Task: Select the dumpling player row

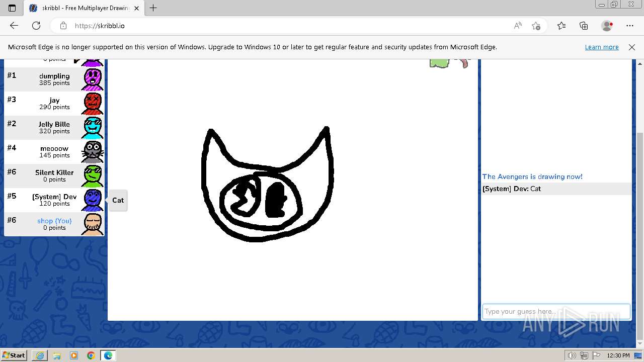Action: 54,79
